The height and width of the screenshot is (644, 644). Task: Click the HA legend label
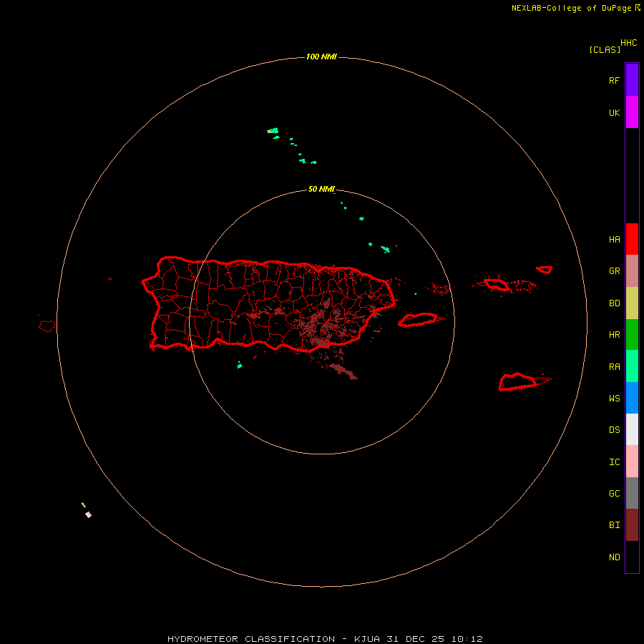point(614,239)
